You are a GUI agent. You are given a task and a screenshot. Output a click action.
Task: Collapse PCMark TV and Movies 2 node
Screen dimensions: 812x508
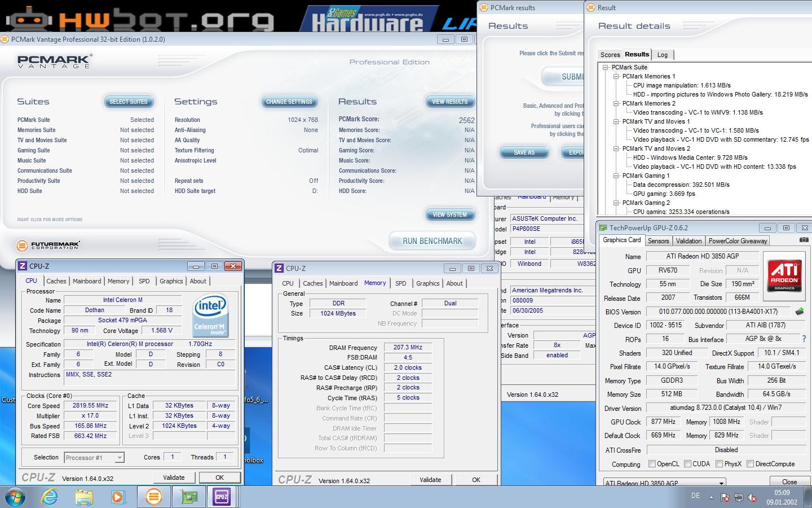(x=616, y=148)
